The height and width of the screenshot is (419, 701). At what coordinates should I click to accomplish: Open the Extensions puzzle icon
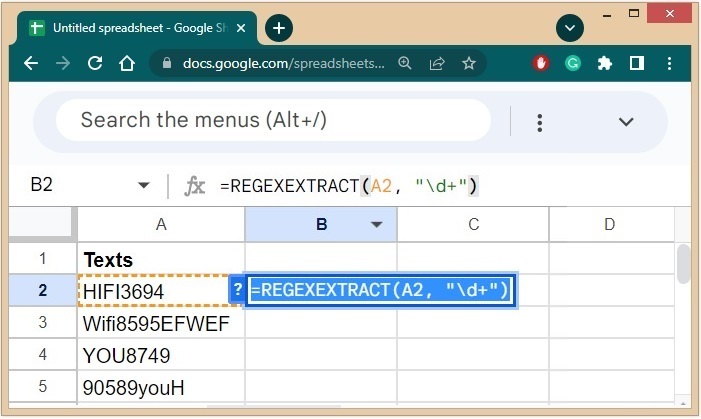pyautogui.click(x=604, y=63)
